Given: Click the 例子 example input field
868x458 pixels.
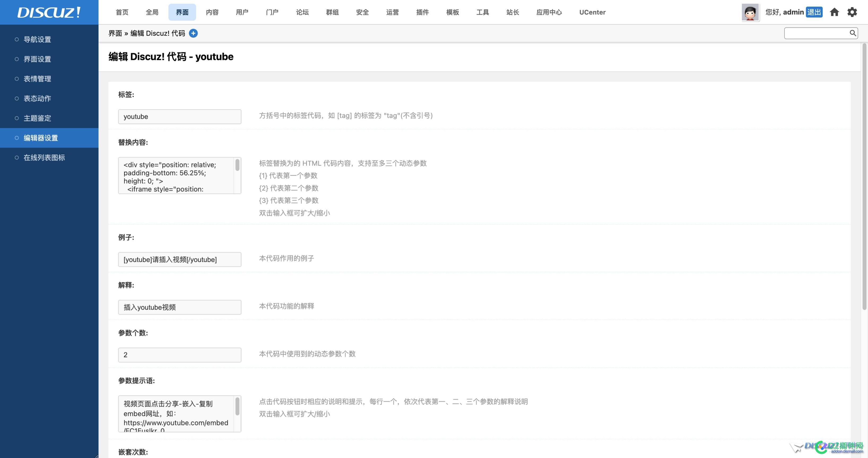Looking at the screenshot, I should pos(180,259).
